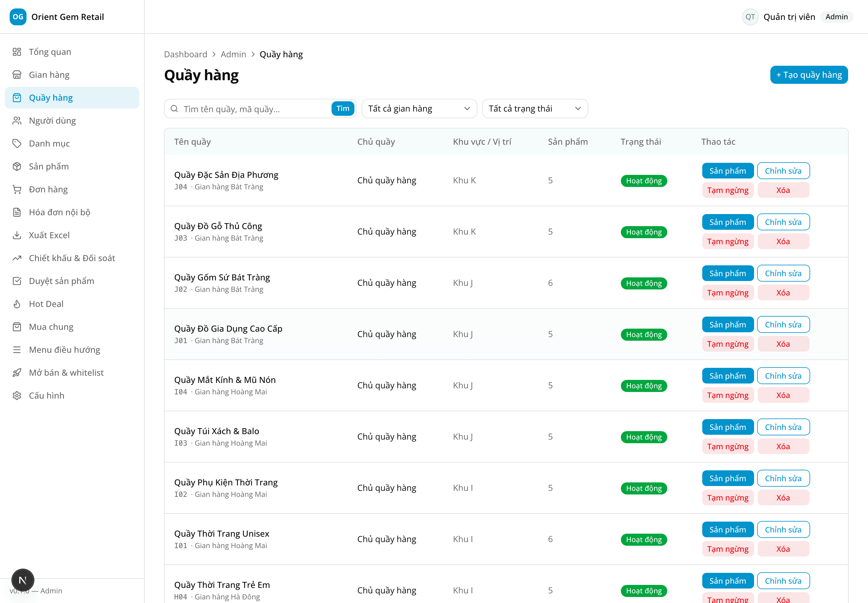Click the Quản trị viên username
868x603 pixels.
(x=789, y=17)
